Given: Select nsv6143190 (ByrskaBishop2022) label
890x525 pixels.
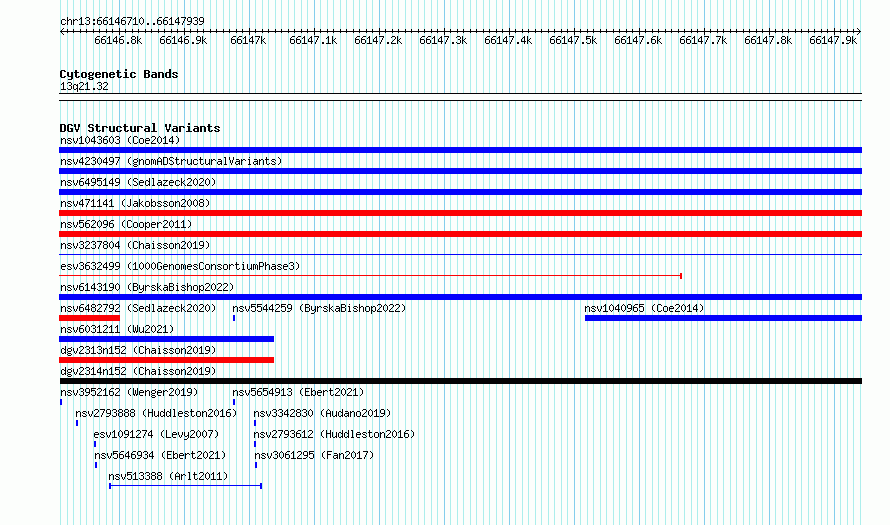Looking at the screenshot, I should pyautogui.click(x=147, y=287).
